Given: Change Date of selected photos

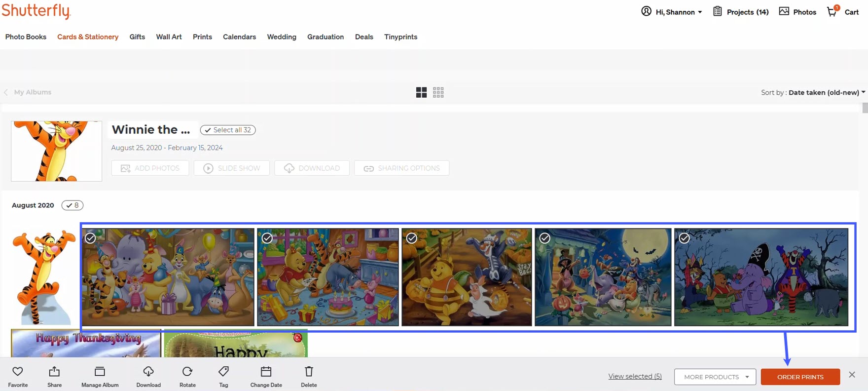Looking at the screenshot, I should (x=266, y=377).
